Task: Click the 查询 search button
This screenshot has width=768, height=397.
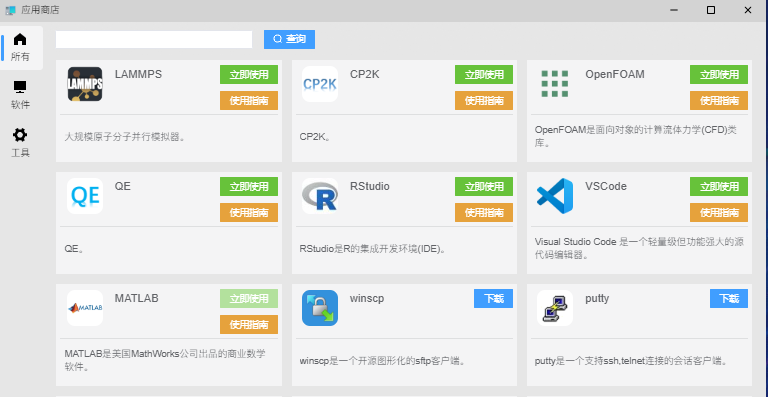Action: tap(289, 39)
